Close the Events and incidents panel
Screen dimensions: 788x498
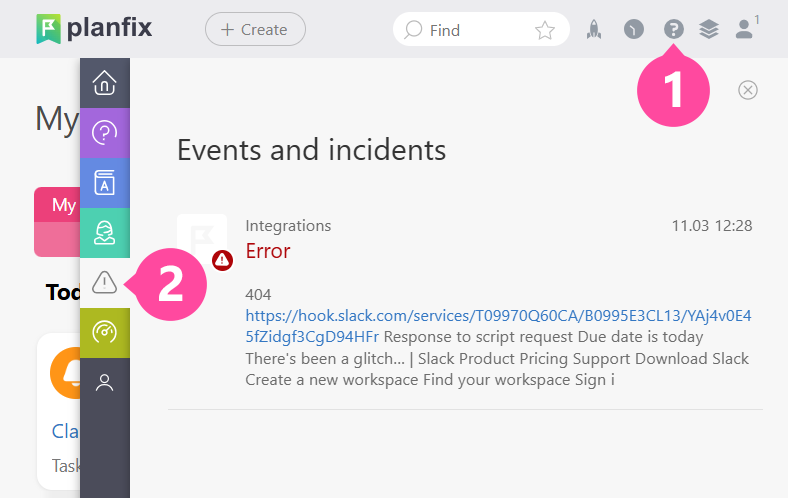point(748,90)
